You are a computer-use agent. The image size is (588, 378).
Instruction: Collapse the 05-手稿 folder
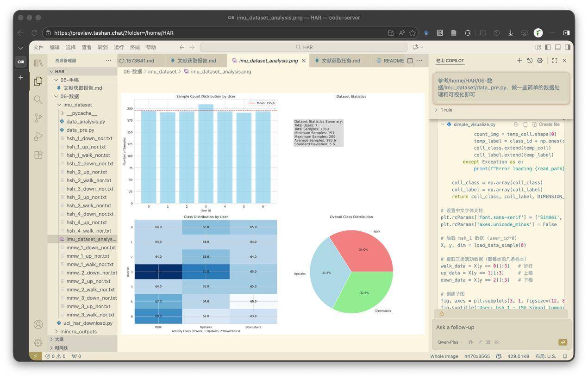pyautogui.click(x=56, y=80)
